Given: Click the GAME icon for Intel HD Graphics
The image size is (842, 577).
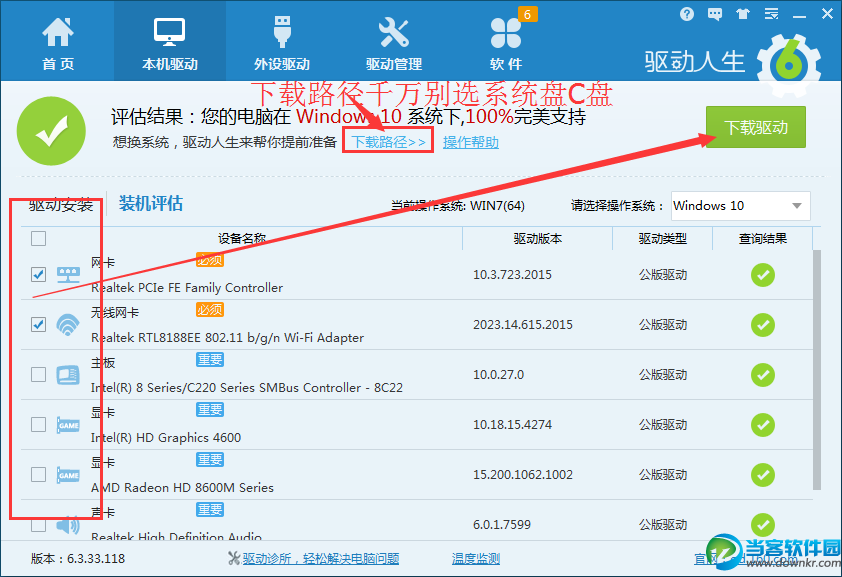Looking at the screenshot, I should point(68,425).
